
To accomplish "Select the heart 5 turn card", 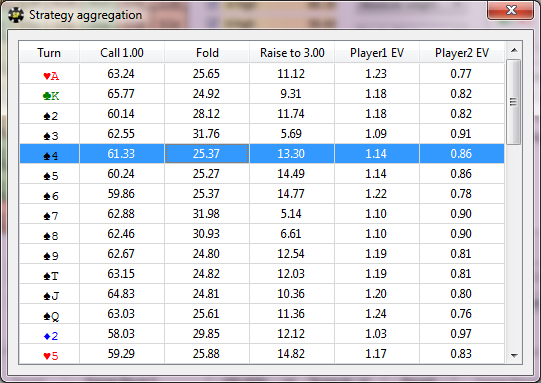I will 51,356.
